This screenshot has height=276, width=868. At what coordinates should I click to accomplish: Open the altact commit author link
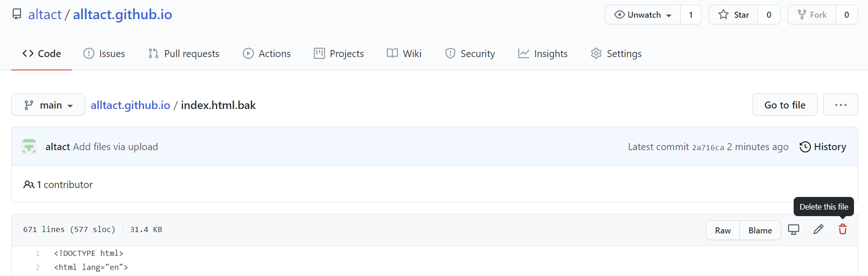click(x=58, y=146)
